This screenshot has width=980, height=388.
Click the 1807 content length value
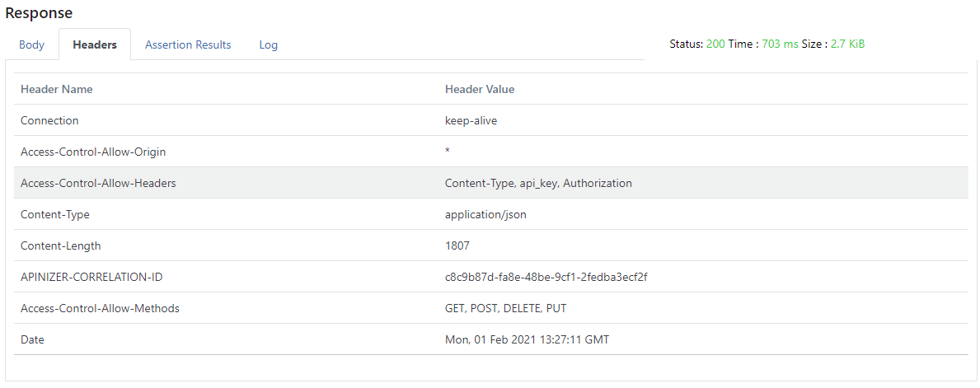pos(457,245)
